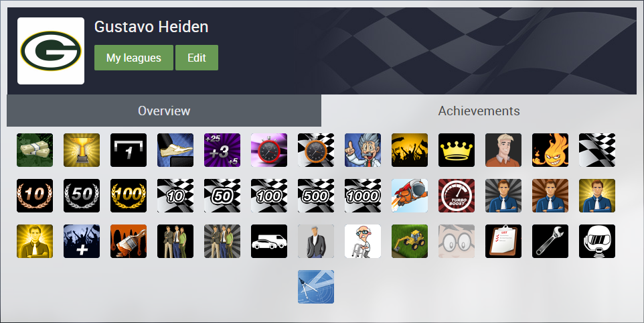This screenshot has height=323, width=644.
Task: Select the Turbo Boost gauge badge
Action: click(x=457, y=196)
